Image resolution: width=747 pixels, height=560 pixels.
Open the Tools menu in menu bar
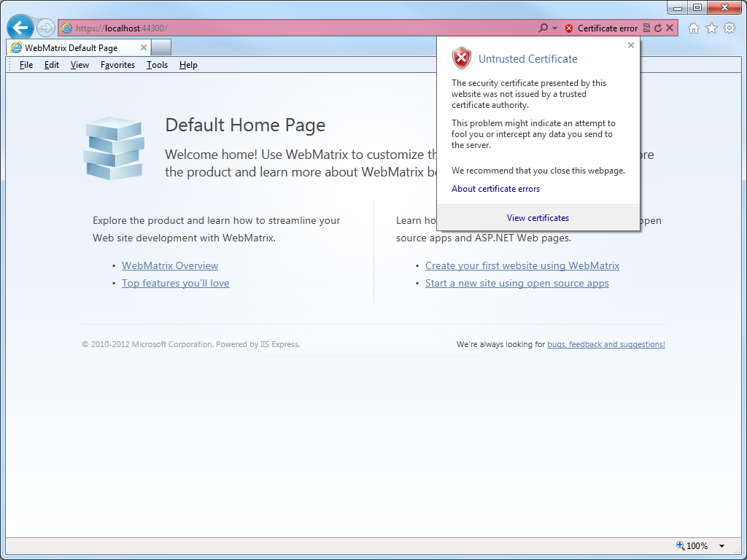[157, 65]
